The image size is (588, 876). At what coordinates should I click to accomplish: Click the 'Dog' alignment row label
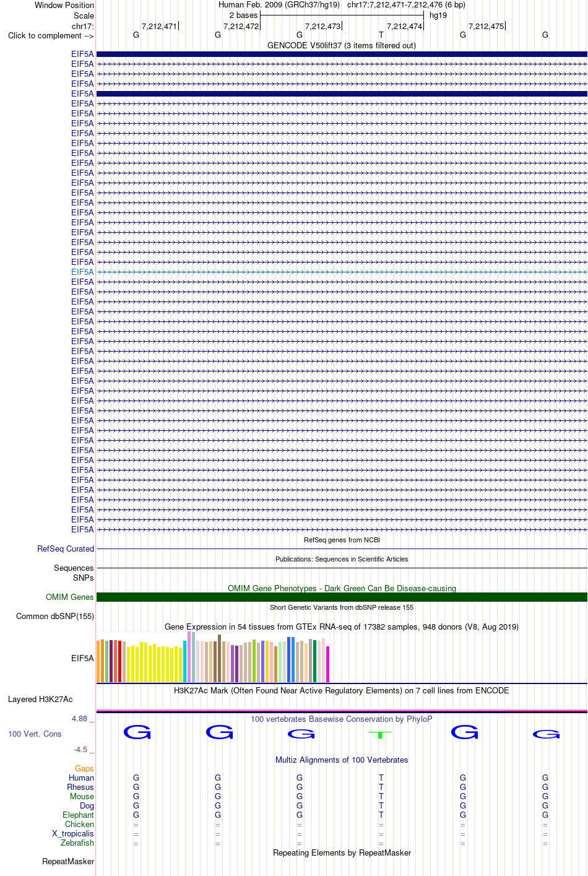pos(87,805)
